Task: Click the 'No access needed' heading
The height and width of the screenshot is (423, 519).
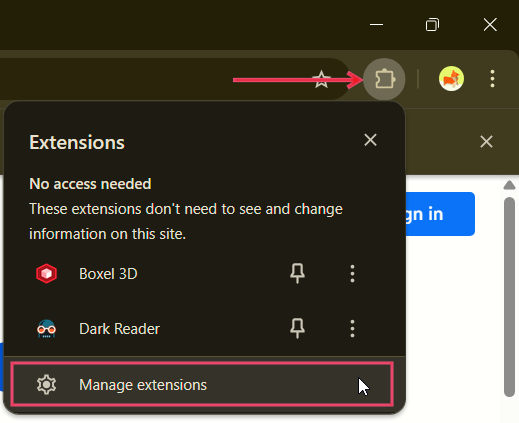Action: click(90, 184)
